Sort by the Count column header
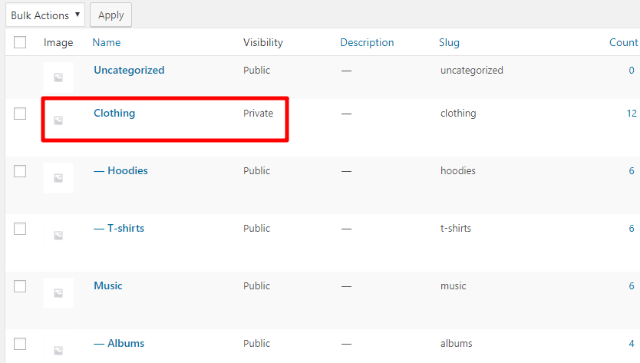The height and width of the screenshot is (363, 640). point(623,42)
